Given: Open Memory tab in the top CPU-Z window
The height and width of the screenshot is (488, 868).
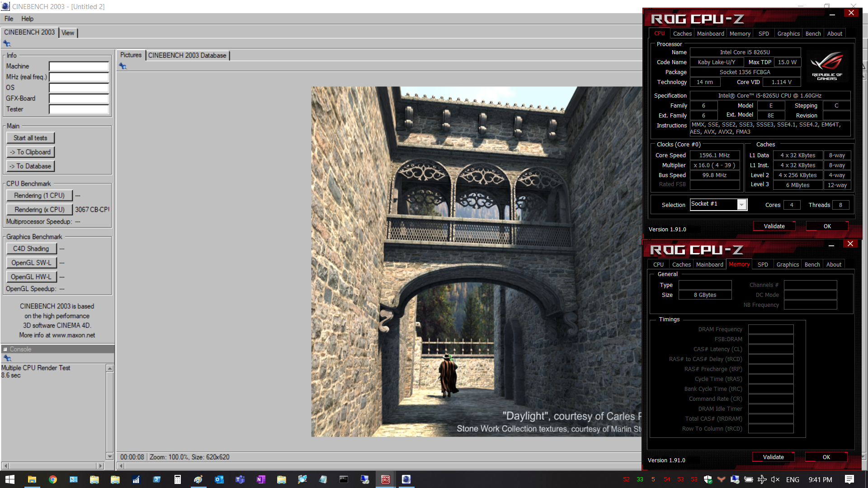Looking at the screenshot, I should tap(740, 33).
